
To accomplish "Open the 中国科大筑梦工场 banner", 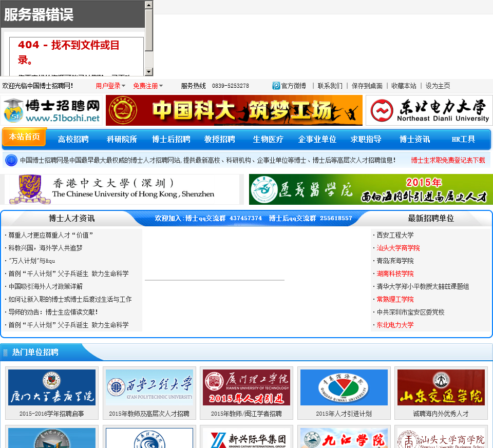I will (234, 110).
